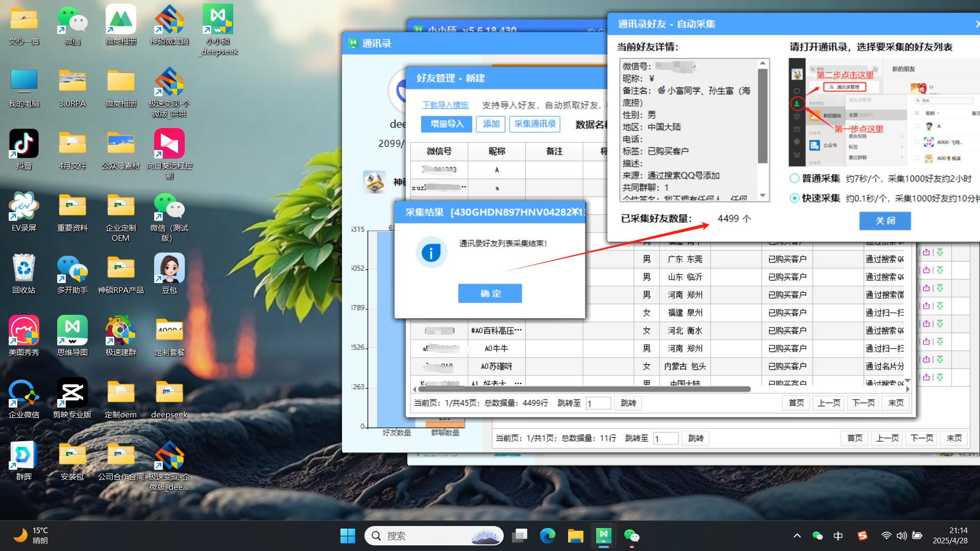The height and width of the screenshot is (551, 980).
Task: Click 跳转 button next to 4499行 pager
Action: 628,403
